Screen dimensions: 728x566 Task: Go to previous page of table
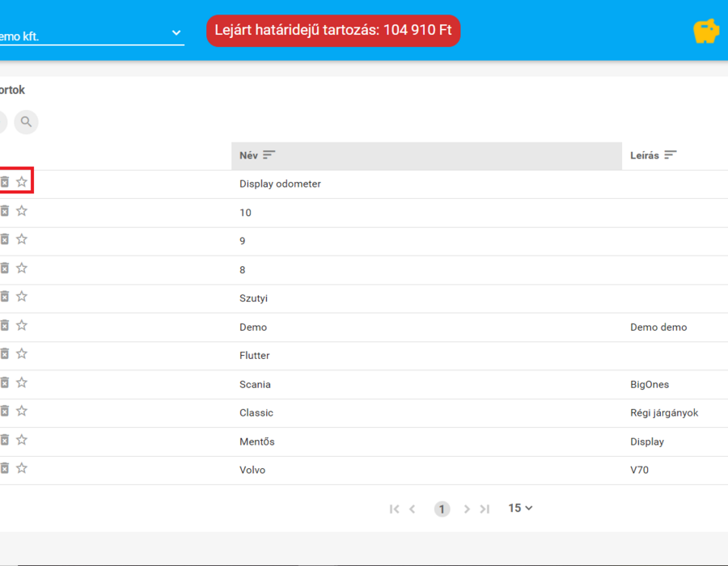click(x=413, y=509)
